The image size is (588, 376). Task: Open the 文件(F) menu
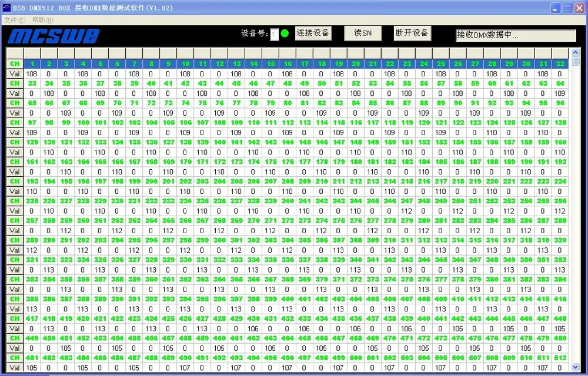click(15, 20)
